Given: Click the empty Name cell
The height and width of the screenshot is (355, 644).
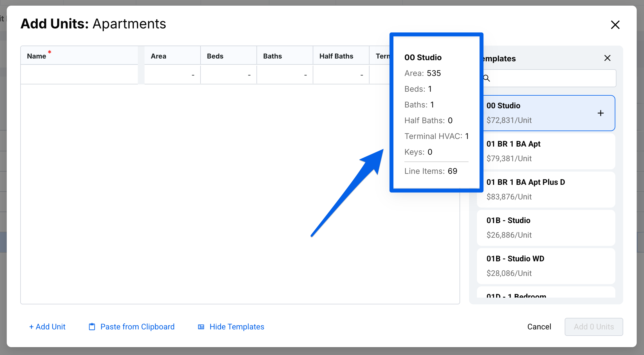Looking at the screenshot, I should 79,75.
